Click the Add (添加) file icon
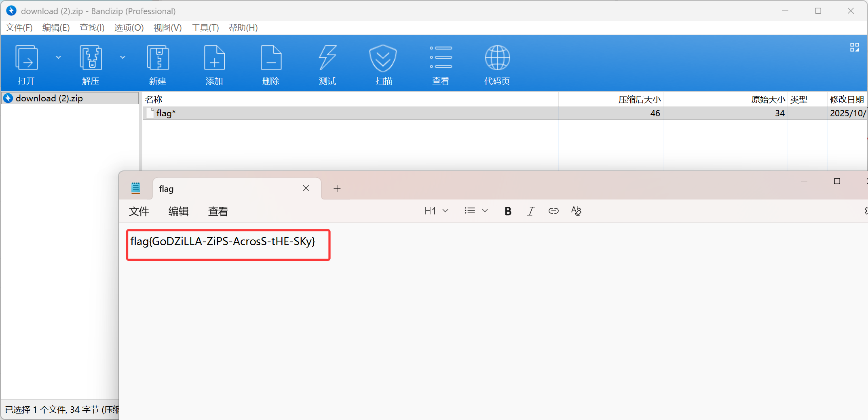868x420 pixels. [214, 58]
